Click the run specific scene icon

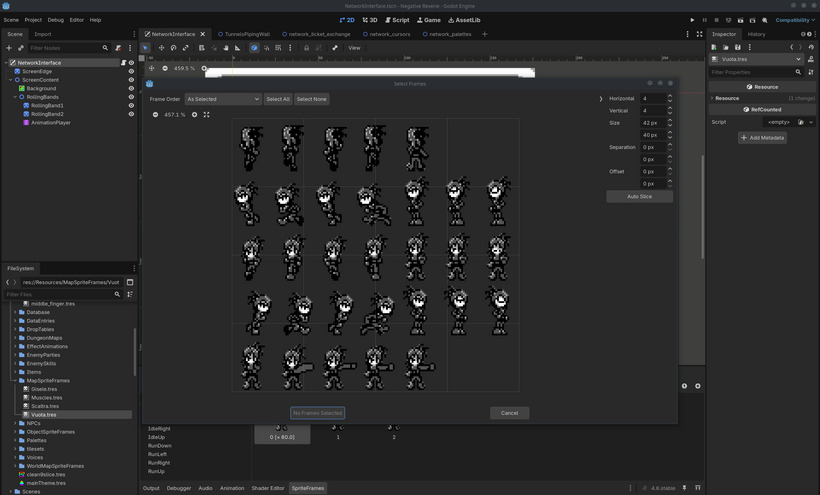753,20
